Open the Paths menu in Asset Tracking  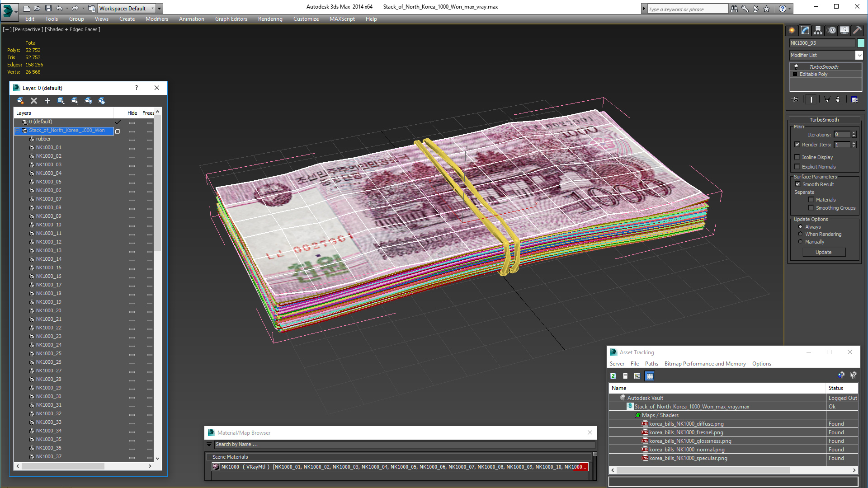[651, 364]
